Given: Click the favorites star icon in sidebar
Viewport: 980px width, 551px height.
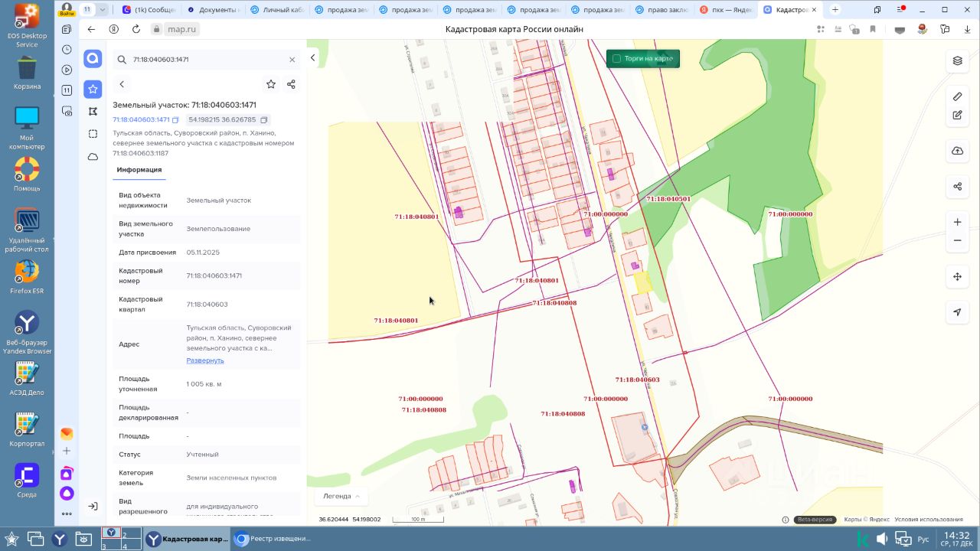Looking at the screenshot, I should (93, 90).
